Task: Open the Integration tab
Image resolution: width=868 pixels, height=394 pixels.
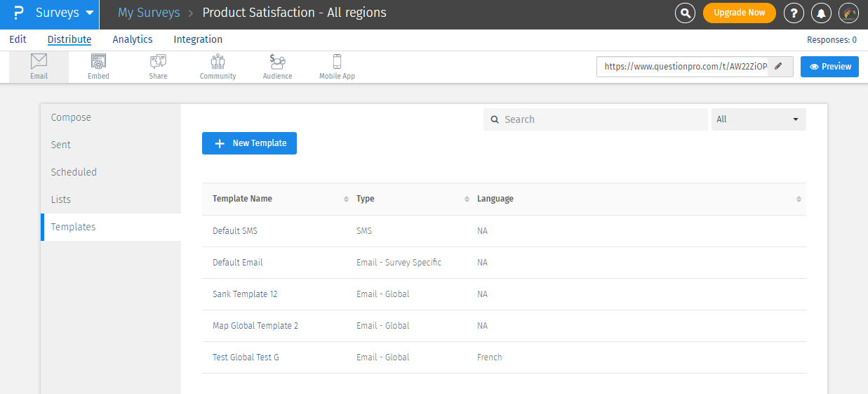Action: pyautogui.click(x=198, y=39)
